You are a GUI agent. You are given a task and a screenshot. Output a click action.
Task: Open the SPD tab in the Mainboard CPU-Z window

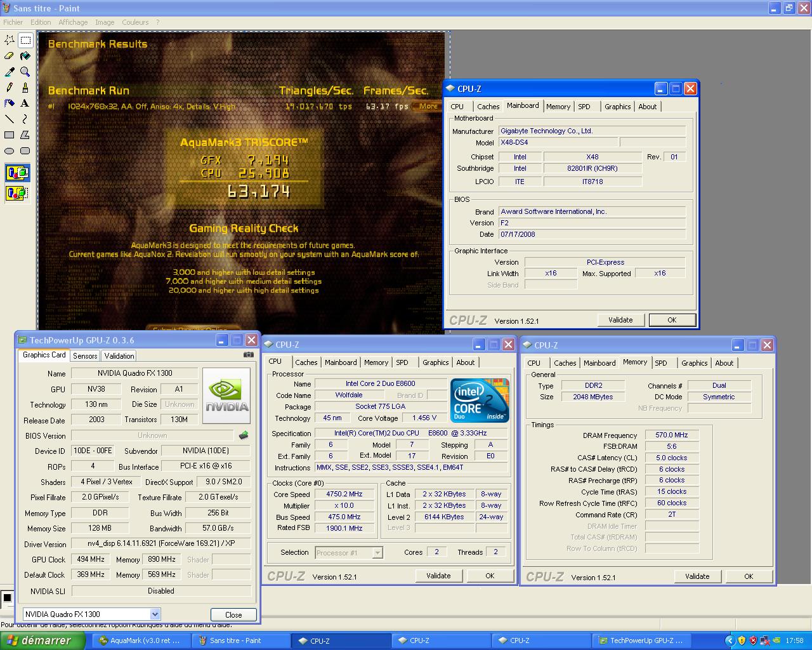tap(584, 107)
